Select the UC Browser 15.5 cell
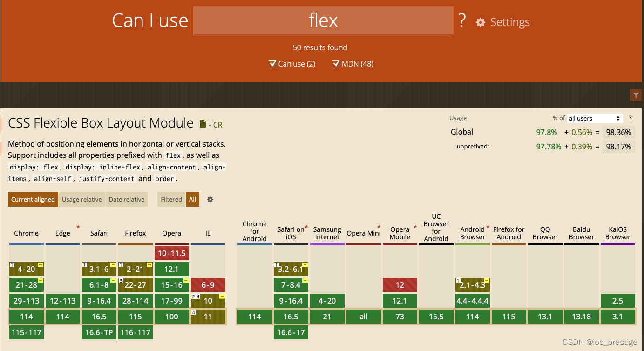The height and width of the screenshot is (351, 644). (x=436, y=317)
